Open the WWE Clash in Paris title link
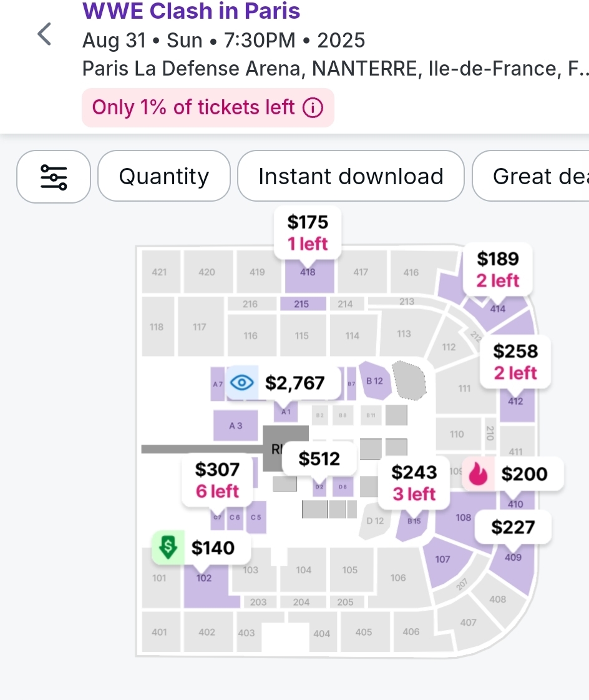The height and width of the screenshot is (700, 589). (x=191, y=11)
